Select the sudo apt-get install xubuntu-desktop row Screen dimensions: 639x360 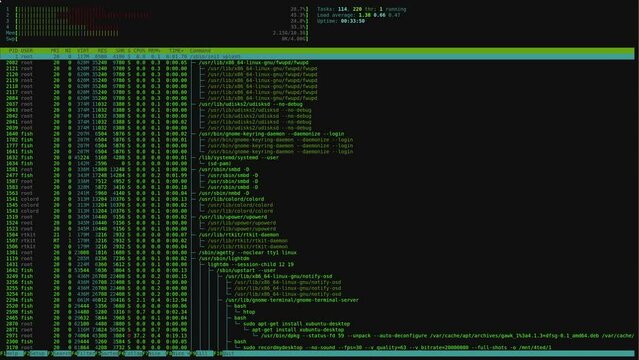click(317, 324)
